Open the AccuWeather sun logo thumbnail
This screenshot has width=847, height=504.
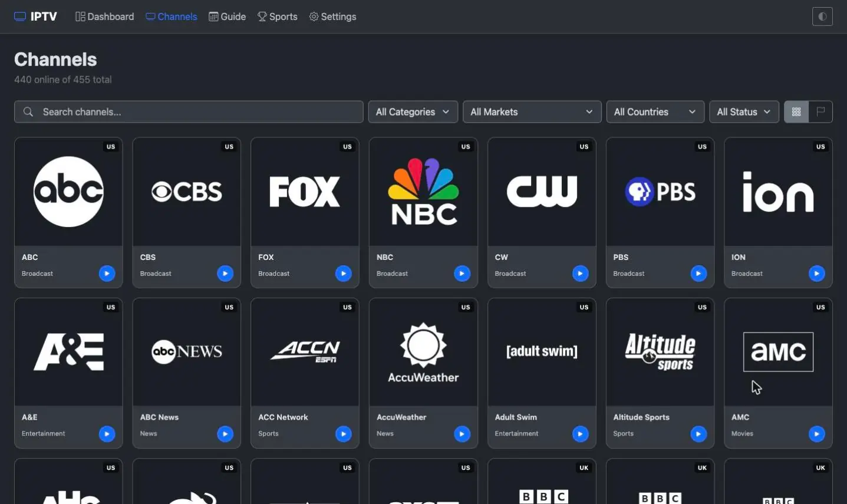[423, 352]
